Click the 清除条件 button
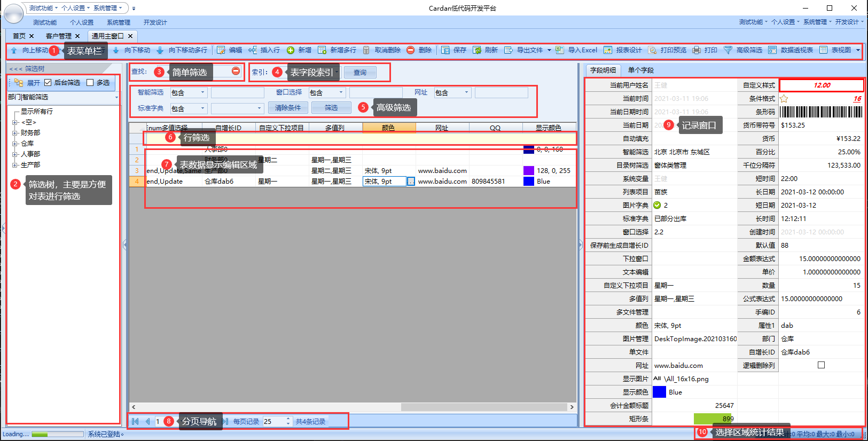 tap(287, 108)
